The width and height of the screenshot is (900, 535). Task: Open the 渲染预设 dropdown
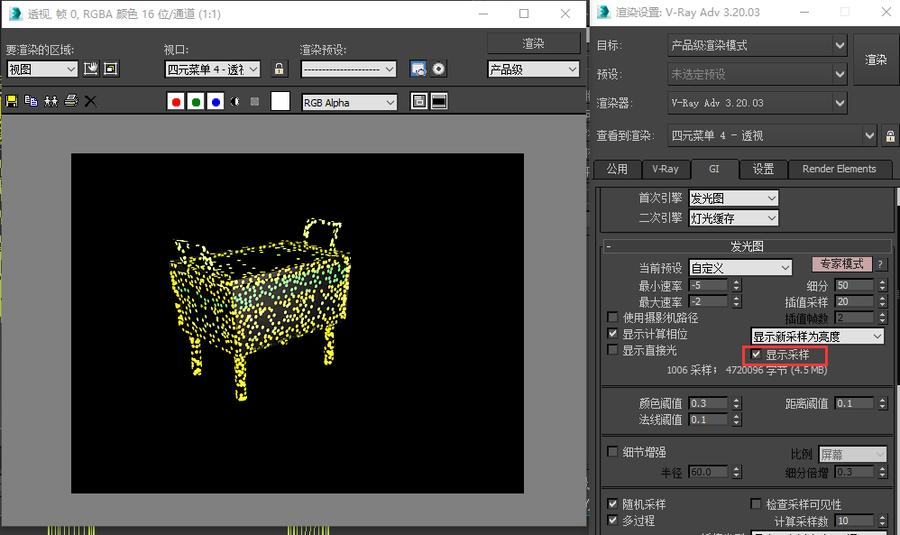pyautogui.click(x=348, y=69)
